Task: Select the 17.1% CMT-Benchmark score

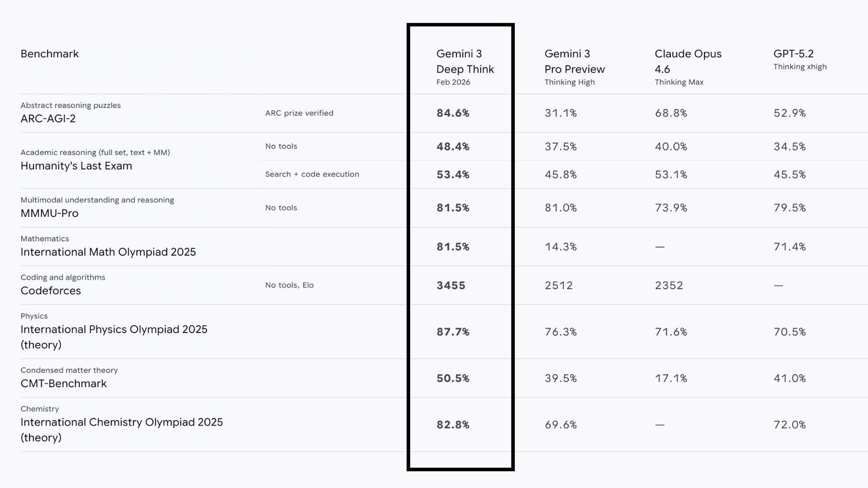Action: coord(671,378)
